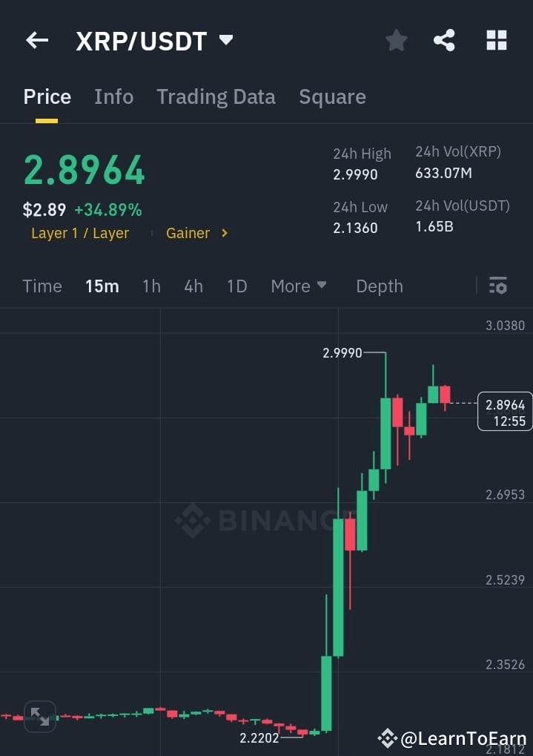Select the Time interval option

coord(42,286)
